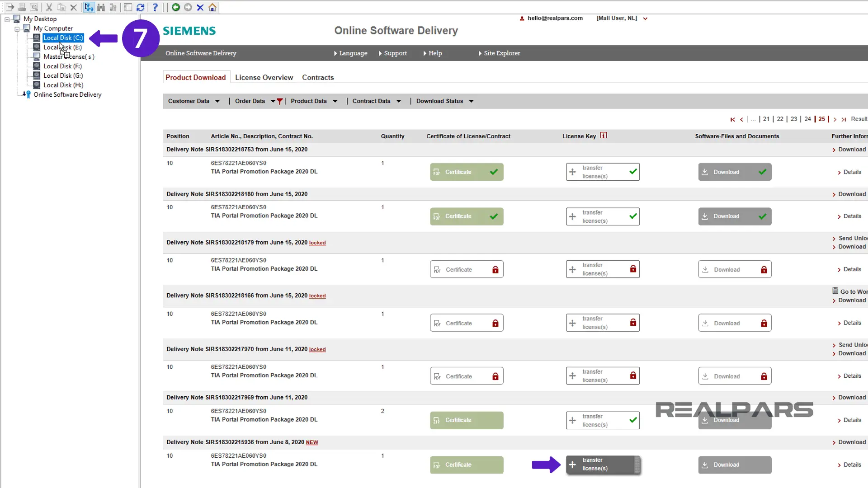Screen dimensions: 868x488
Task: Open the Site Explorer menu
Action: pos(499,53)
